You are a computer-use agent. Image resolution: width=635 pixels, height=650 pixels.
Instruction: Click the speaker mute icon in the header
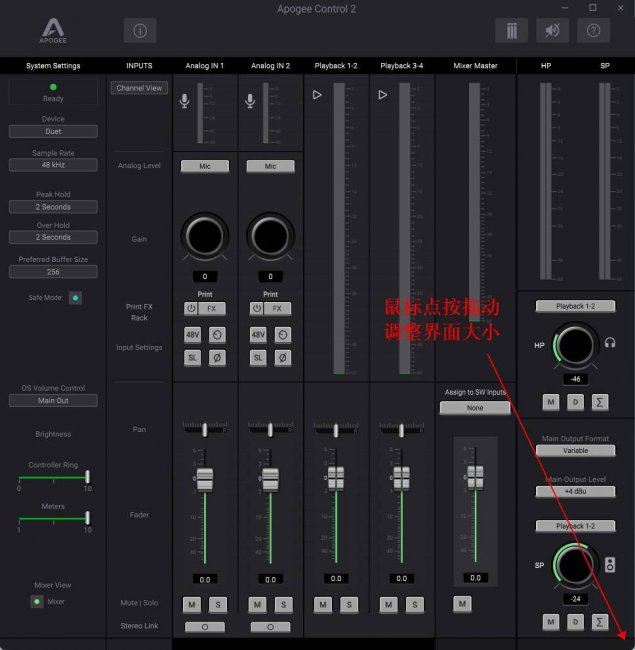pos(553,30)
